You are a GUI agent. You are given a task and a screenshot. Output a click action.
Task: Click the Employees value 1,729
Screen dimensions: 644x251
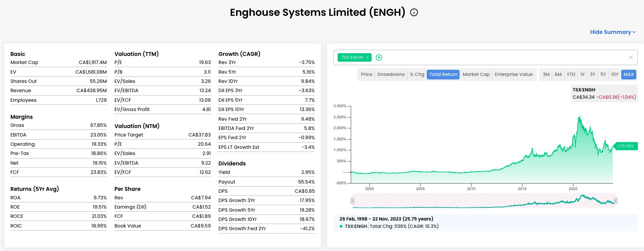click(x=101, y=100)
